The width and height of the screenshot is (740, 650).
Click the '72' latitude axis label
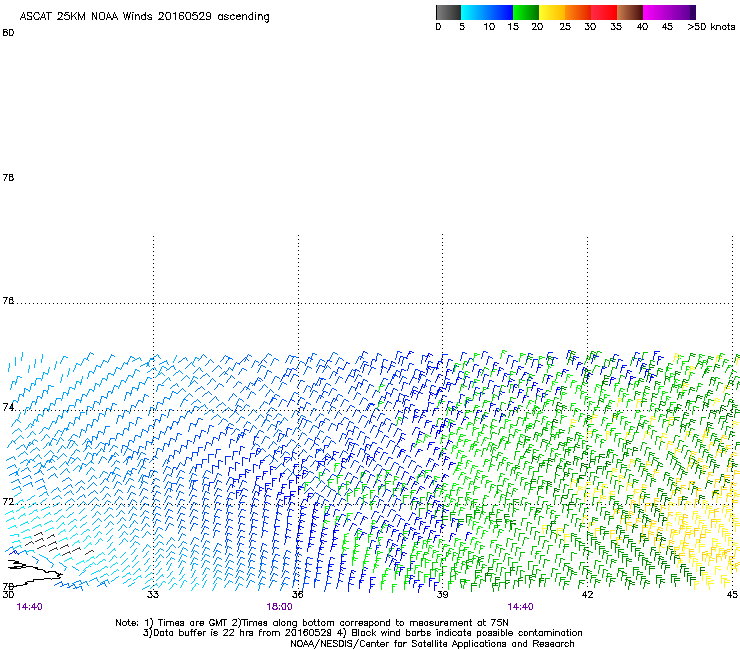pyautogui.click(x=8, y=501)
